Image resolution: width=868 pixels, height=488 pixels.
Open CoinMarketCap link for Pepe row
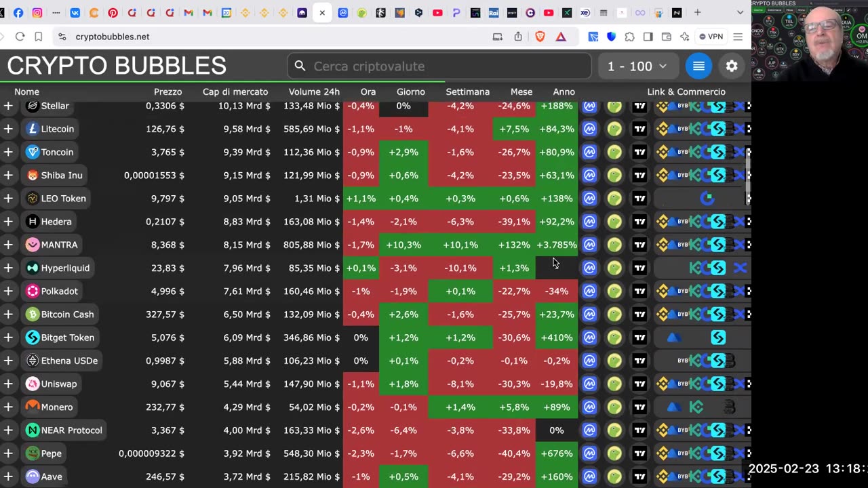[589, 453]
